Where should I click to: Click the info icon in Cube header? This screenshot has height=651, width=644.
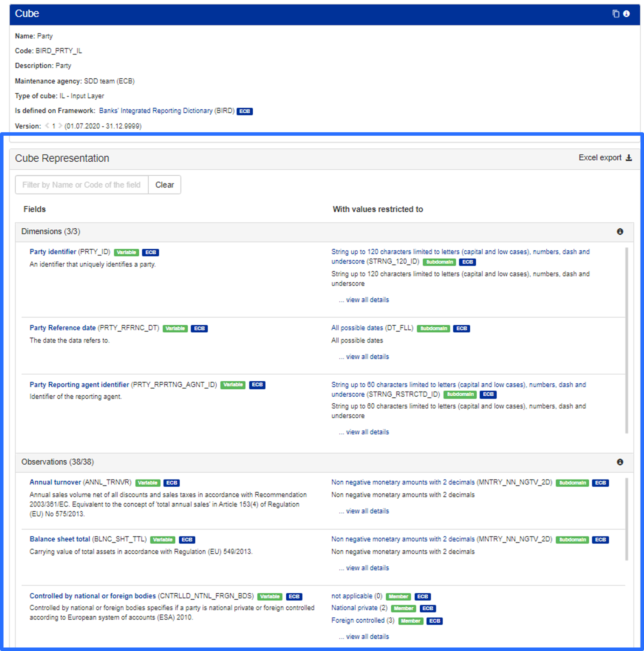pos(626,14)
